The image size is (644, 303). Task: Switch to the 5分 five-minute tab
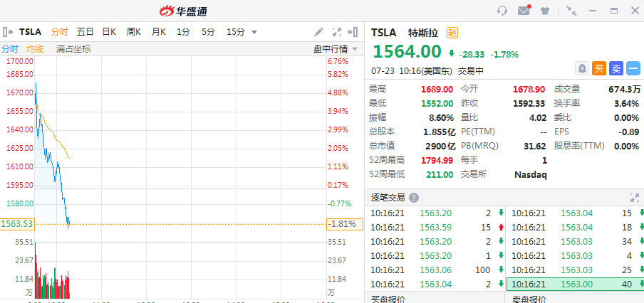pos(208,32)
